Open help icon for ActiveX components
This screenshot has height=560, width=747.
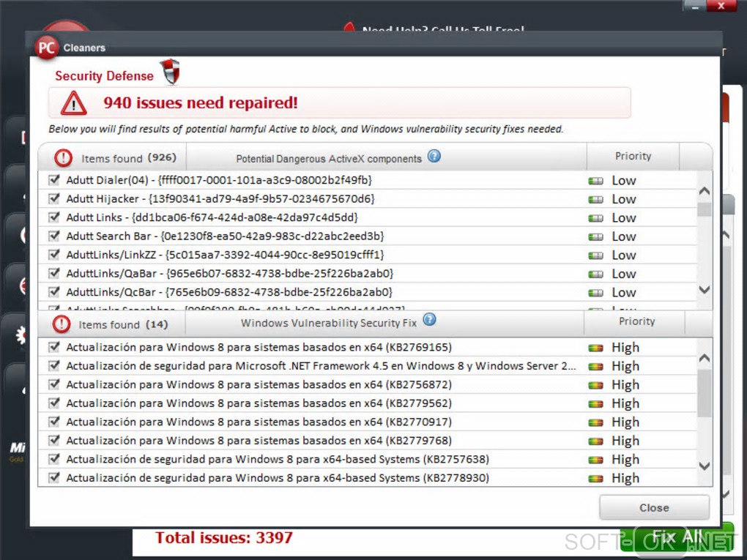pyautogui.click(x=434, y=156)
